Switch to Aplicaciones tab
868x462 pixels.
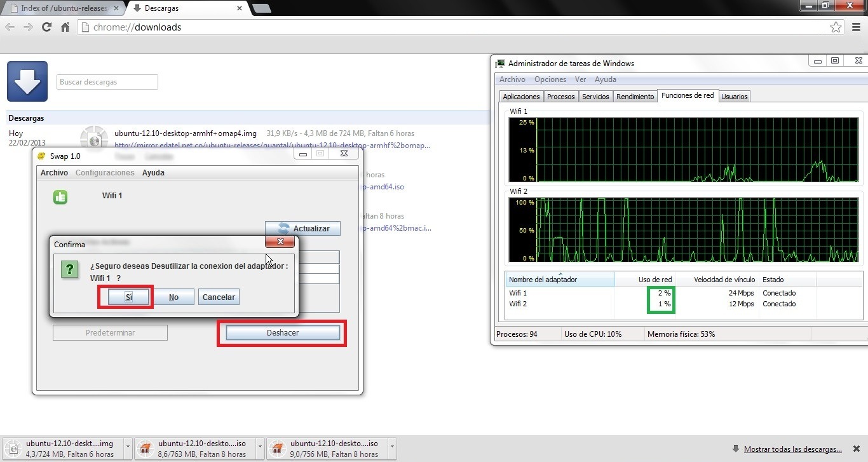(x=521, y=97)
